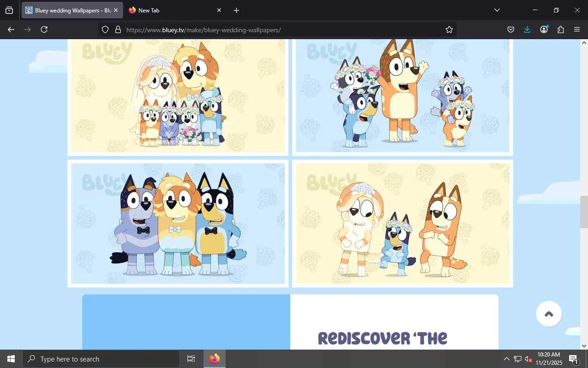Open wallpaper of three dogs in bow ties
Image resolution: width=588 pixels, height=368 pixels.
click(x=178, y=224)
